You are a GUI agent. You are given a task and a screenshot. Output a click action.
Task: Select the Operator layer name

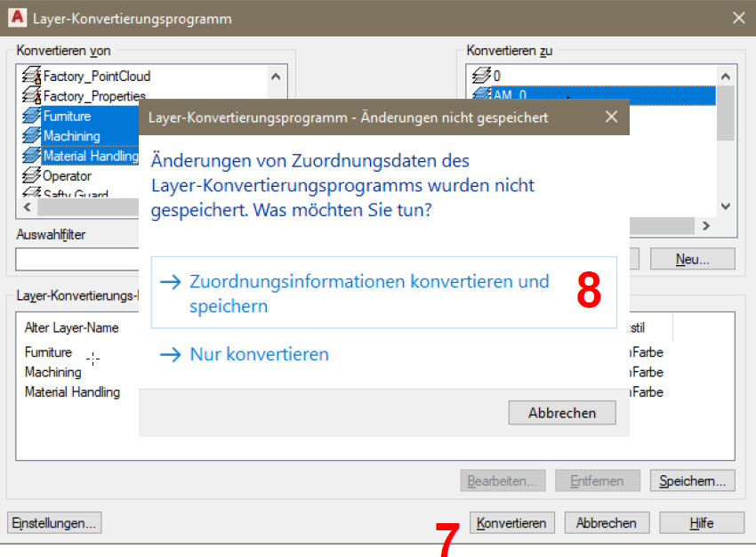(67, 176)
